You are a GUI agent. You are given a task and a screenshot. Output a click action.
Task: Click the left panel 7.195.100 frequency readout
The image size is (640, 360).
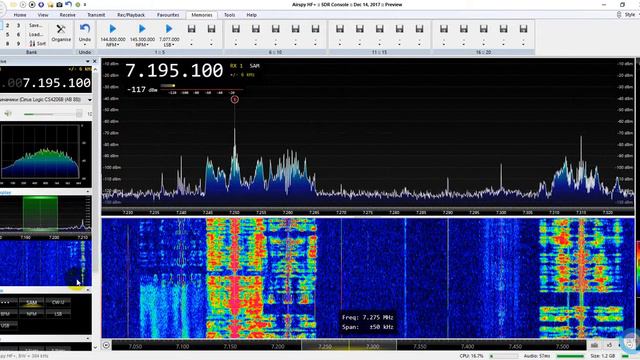point(57,83)
